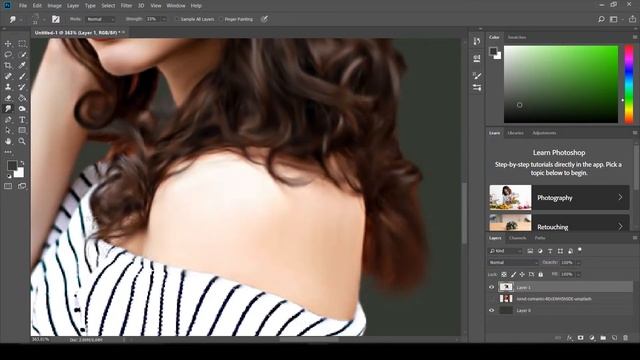Select the Eraser tool
Viewport: 640px width, 360px height.
click(x=8, y=98)
